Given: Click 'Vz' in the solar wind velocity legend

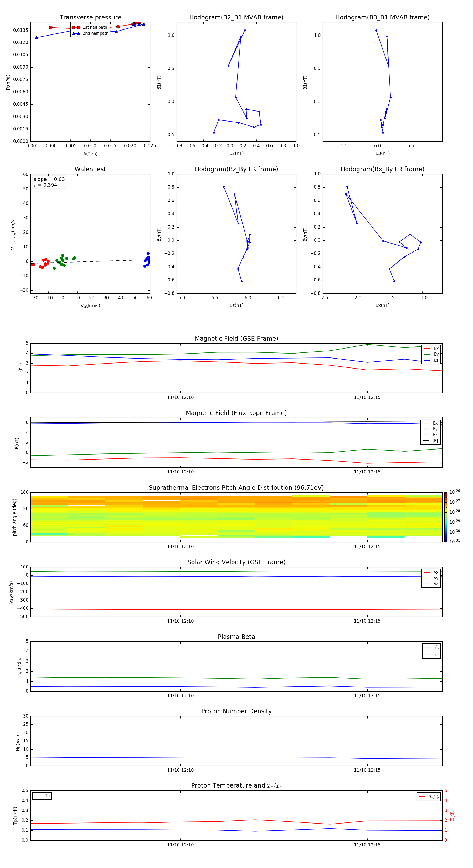Looking at the screenshot, I should click(431, 584).
